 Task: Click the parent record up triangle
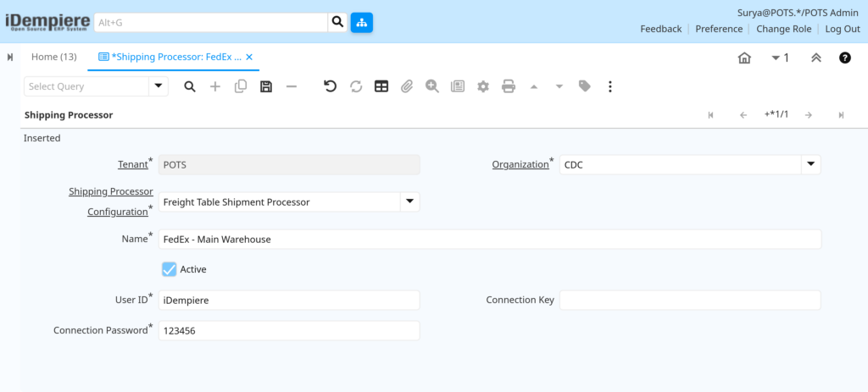534,86
